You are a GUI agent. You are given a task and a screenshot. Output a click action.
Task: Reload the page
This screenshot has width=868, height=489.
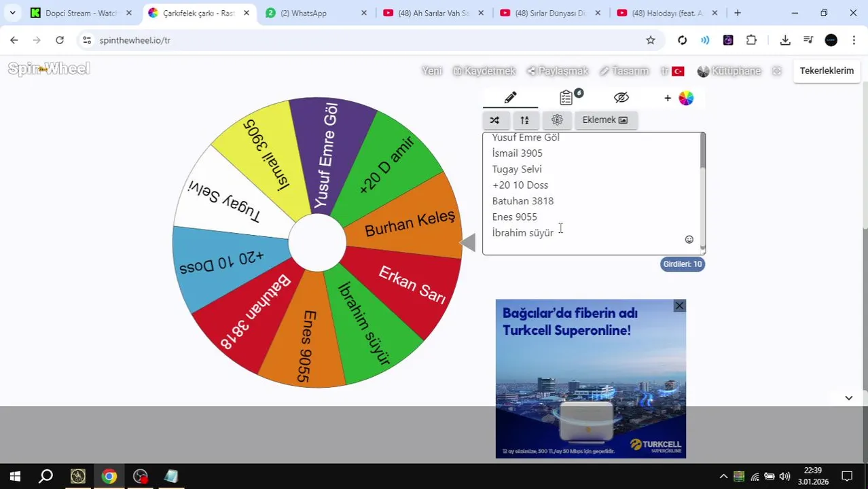coord(60,40)
